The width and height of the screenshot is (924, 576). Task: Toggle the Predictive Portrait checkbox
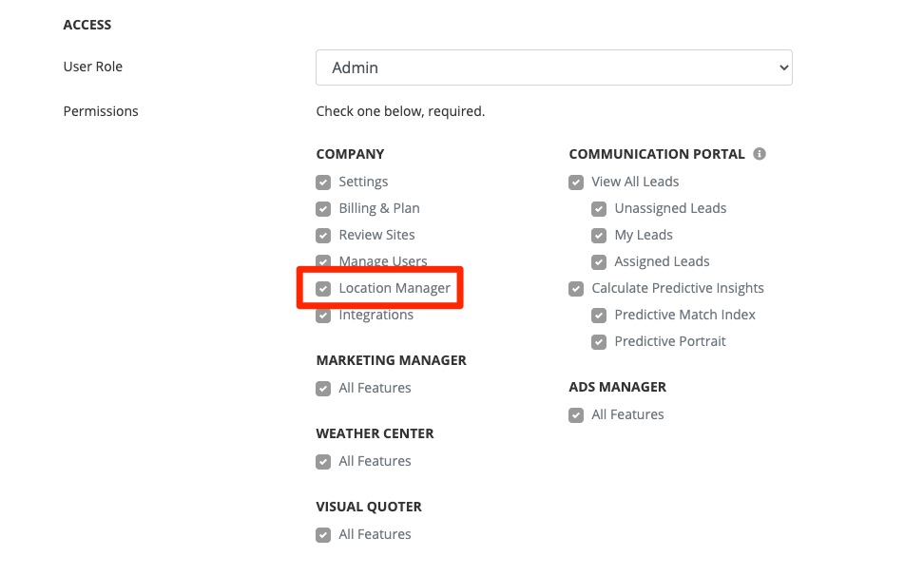pyautogui.click(x=599, y=341)
